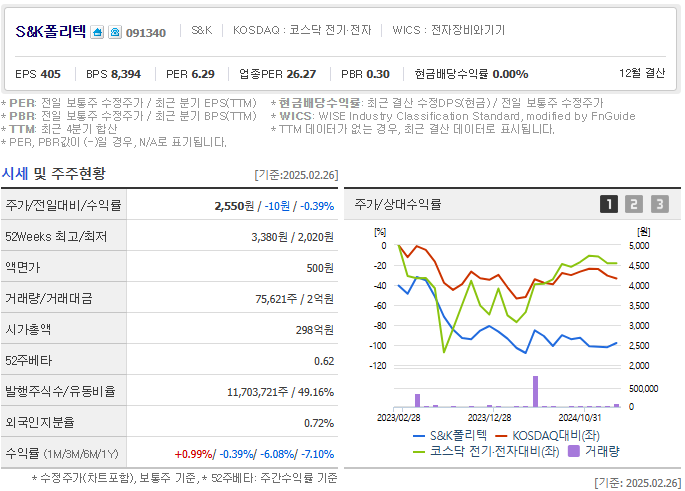Image resolution: width=685 pixels, height=491 pixels.
Task: Click the 시가총액 row label
Action: tap(28, 329)
